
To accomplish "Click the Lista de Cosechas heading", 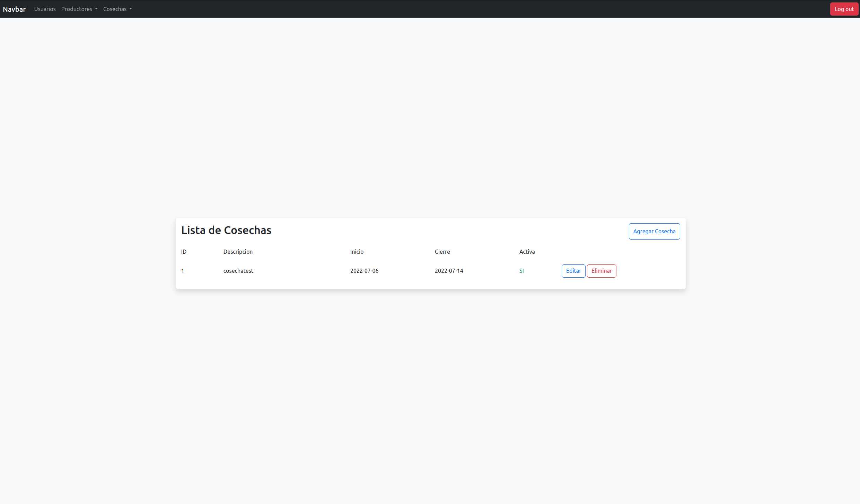I will [x=226, y=230].
